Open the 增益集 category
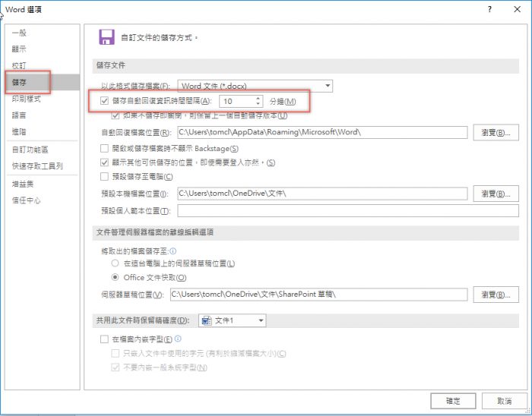Viewport: 532px width, 416px height. [x=23, y=184]
